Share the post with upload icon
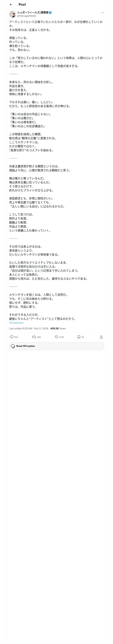Image resolution: width=113 pixels, height=644 pixels. point(101,337)
